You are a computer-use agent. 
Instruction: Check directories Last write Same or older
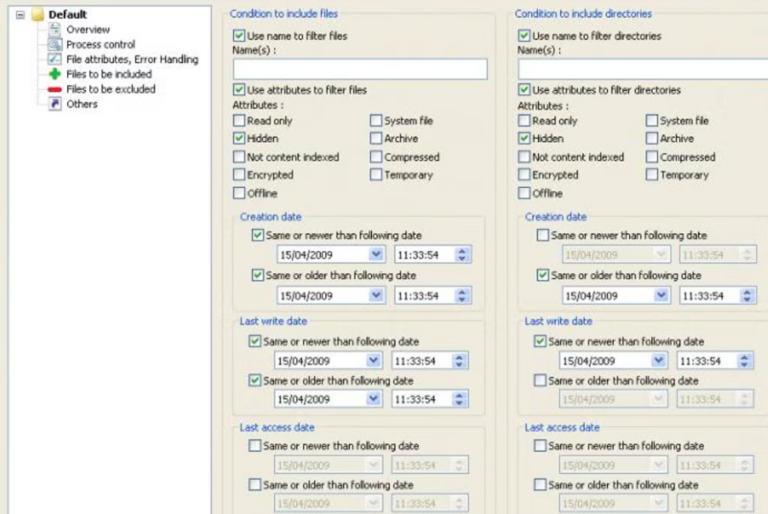point(540,380)
